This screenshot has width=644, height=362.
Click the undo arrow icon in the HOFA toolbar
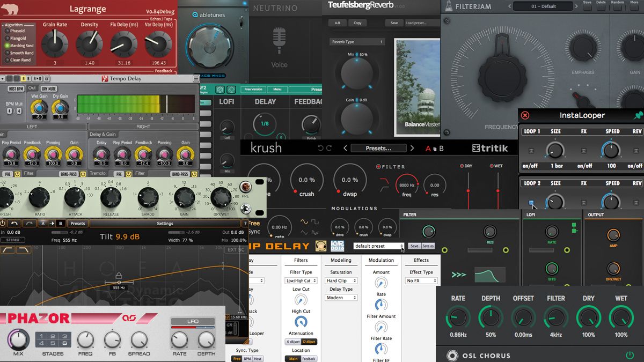pos(13,224)
